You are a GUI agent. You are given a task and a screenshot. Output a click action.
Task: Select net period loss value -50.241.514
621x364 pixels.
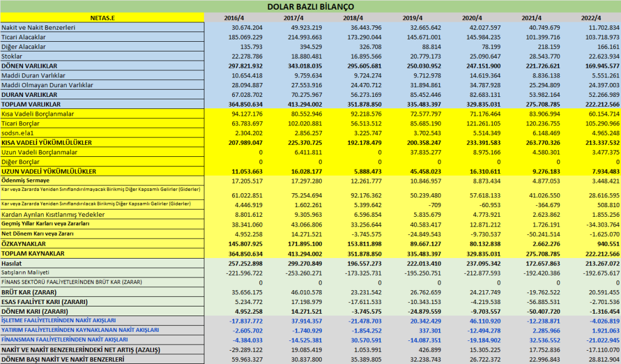[x=543, y=234]
